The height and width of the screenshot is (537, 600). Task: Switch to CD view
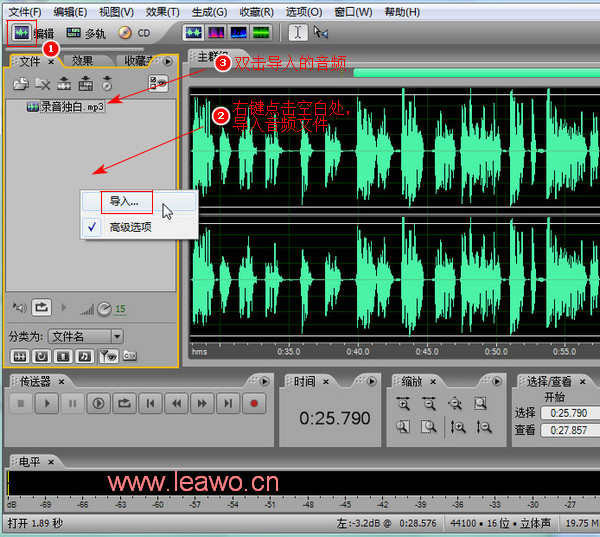[x=134, y=33]
